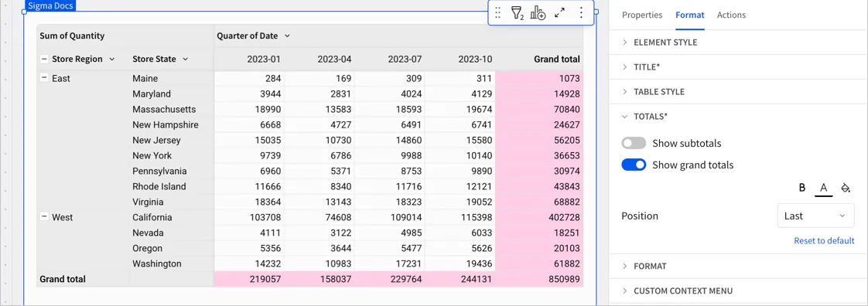The width and height of the screenshot is (868, 306).
Task: Click the Grand total column header
Action: point(540,59)
